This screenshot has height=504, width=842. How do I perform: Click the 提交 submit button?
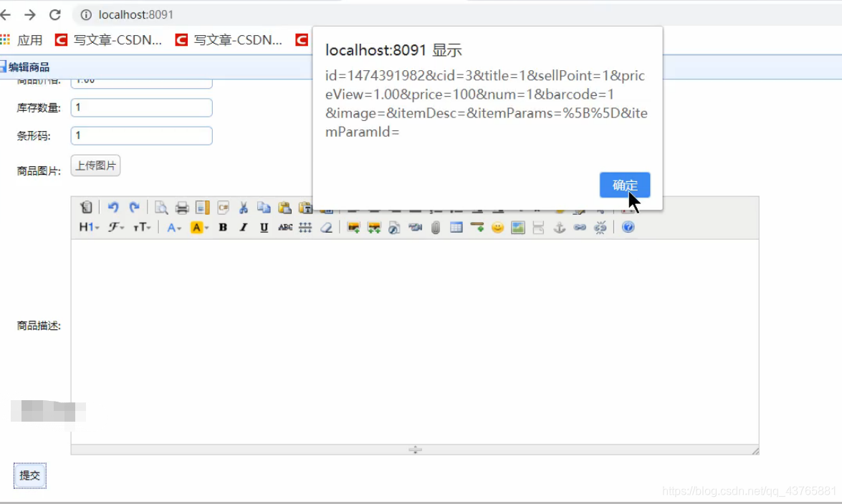pyautogui.click(x=29, y=475)
